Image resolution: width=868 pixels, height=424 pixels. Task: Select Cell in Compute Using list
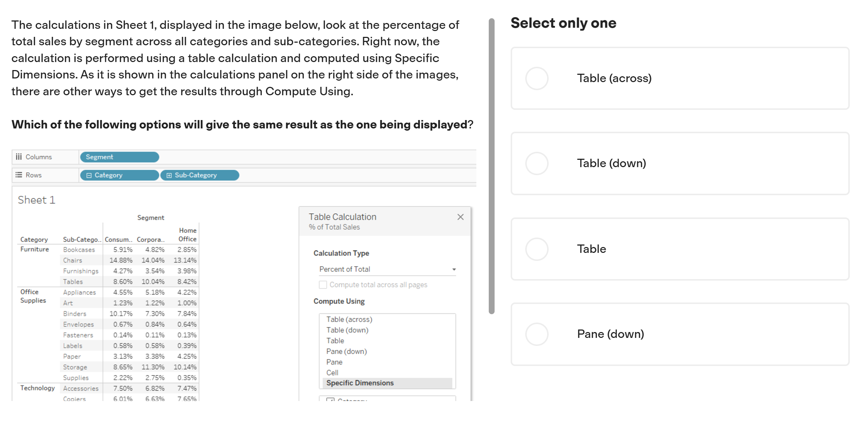coord(332,373)
